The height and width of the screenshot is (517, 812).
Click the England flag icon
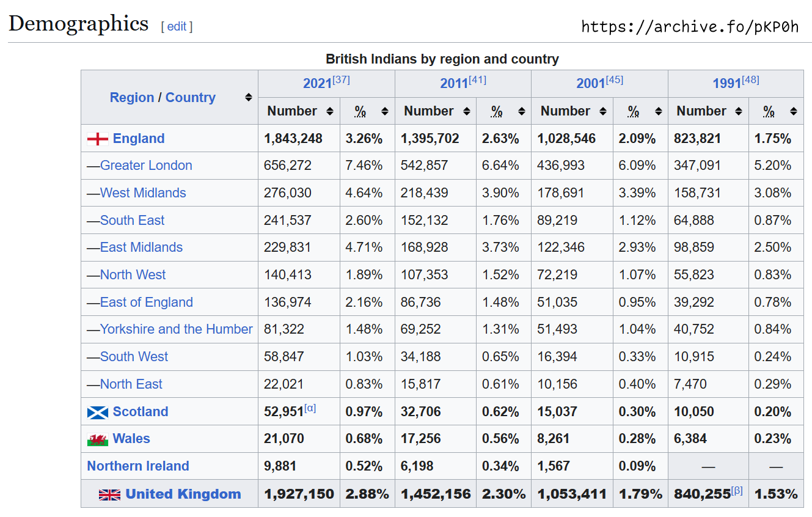coord(98,139)
